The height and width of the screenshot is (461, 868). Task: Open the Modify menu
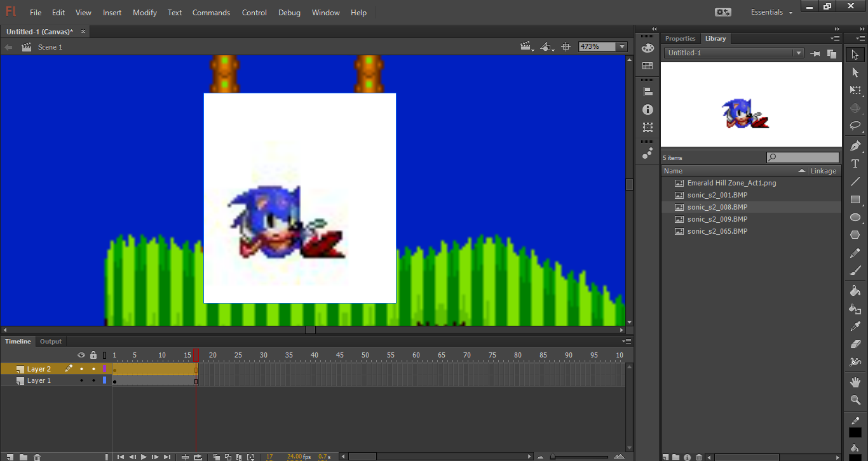tap(145, 13)
